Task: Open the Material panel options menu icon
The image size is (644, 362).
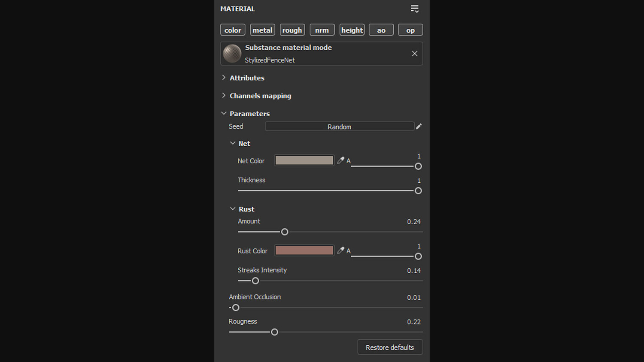Action: tap(414, 9)
